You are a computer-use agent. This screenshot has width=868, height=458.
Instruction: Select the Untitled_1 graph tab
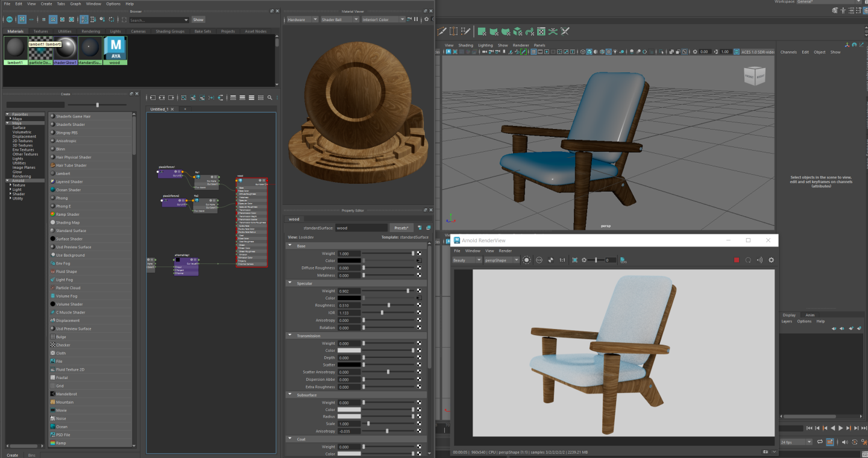[160, 109]
